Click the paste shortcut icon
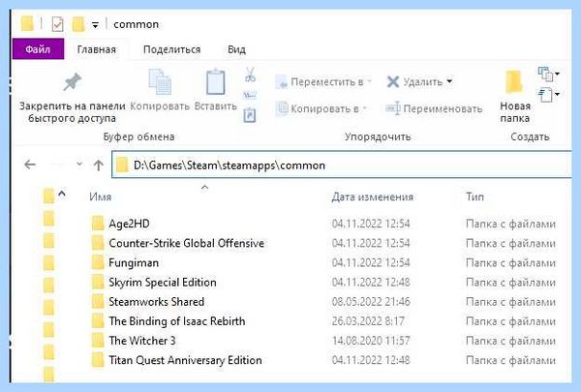The height and width of the screenshot is (392, 581). [x=250, y=115]
